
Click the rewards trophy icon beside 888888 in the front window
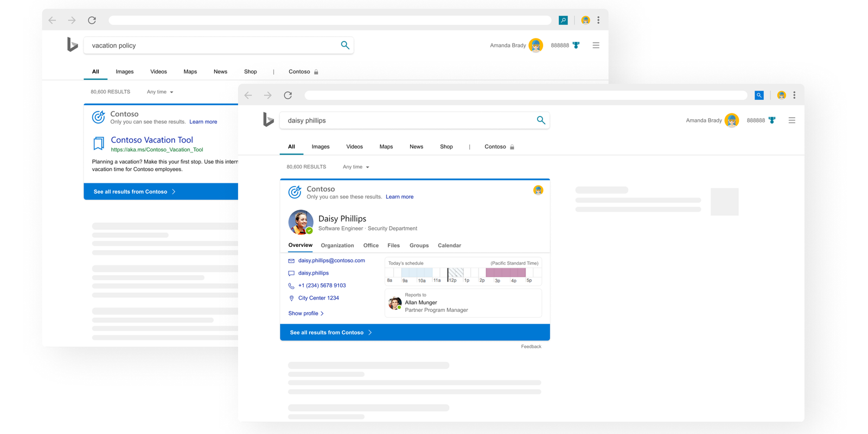coord(772,120)
